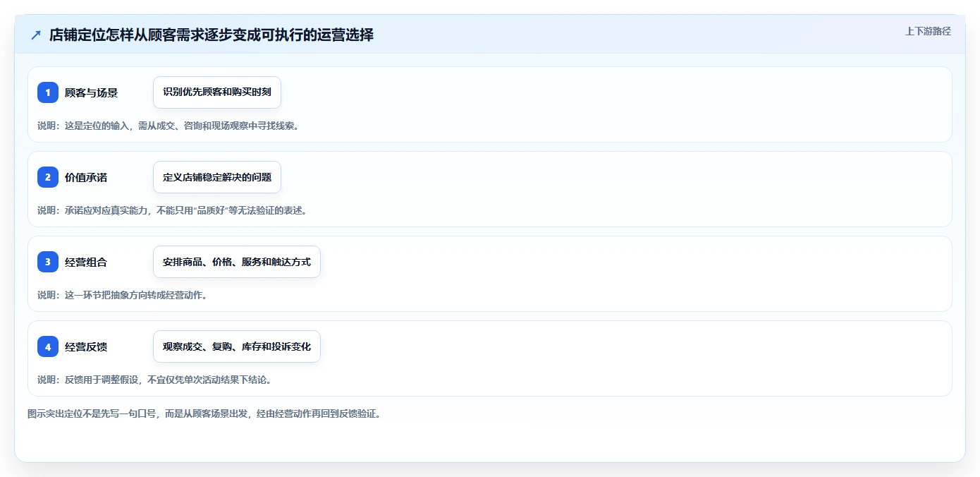The height and width of the screenshot is (477, 980).
Task: Select the 经营组合 step label
Action: (86, 262)
